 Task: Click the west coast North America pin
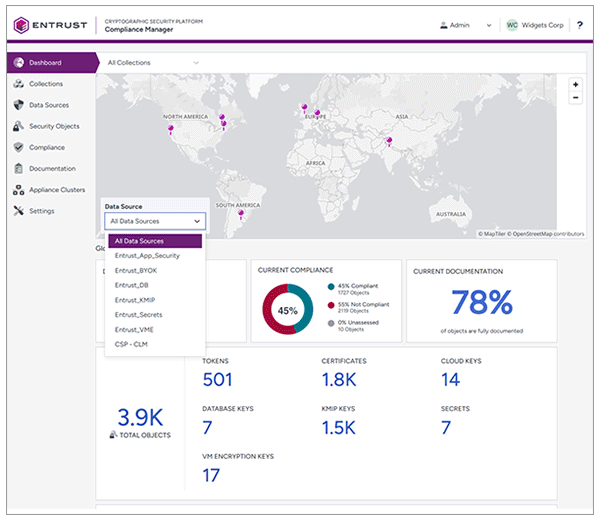pos(171,129)
